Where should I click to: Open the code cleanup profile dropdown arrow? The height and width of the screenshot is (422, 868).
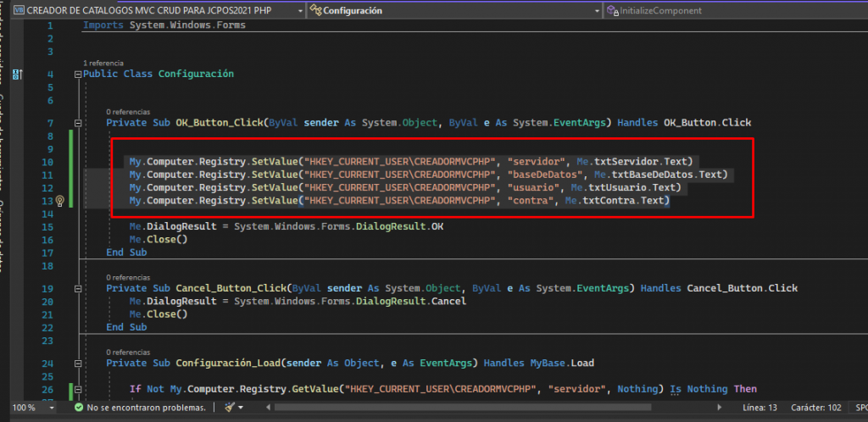241,408
